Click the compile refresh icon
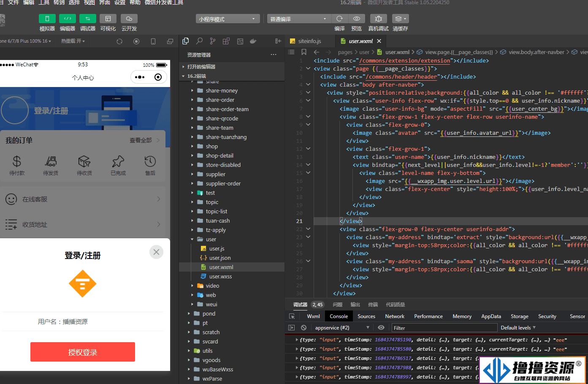 [339, 19]
